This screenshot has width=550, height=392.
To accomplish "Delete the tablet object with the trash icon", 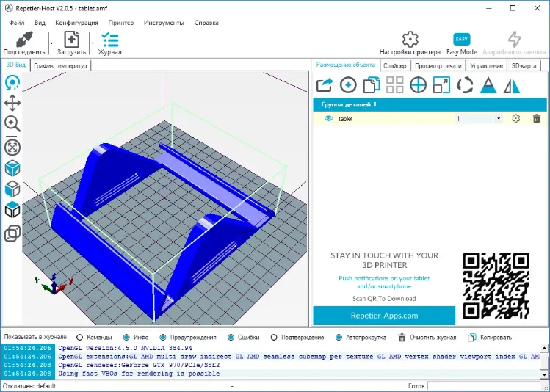I will tap(537, 118).
